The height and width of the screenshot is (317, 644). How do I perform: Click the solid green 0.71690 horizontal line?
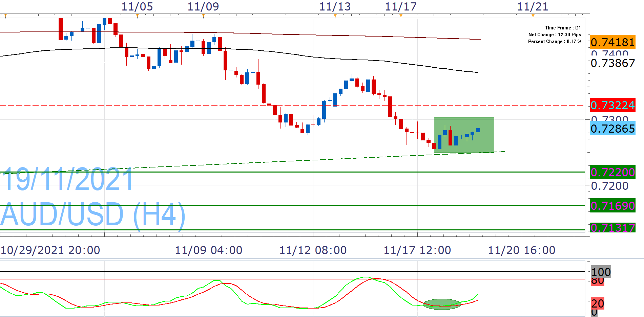(292, 205)
